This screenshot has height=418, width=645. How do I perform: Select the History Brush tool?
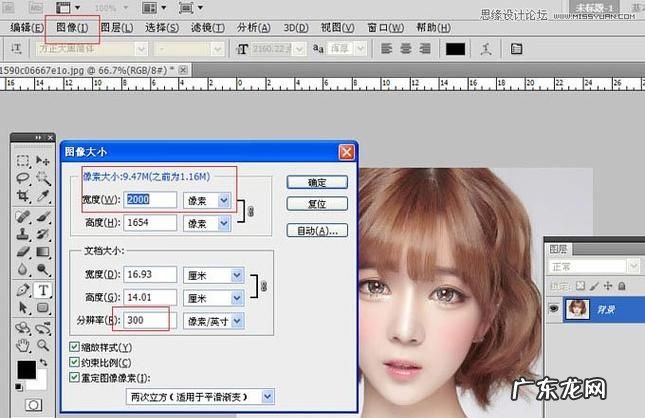[43, 234]
